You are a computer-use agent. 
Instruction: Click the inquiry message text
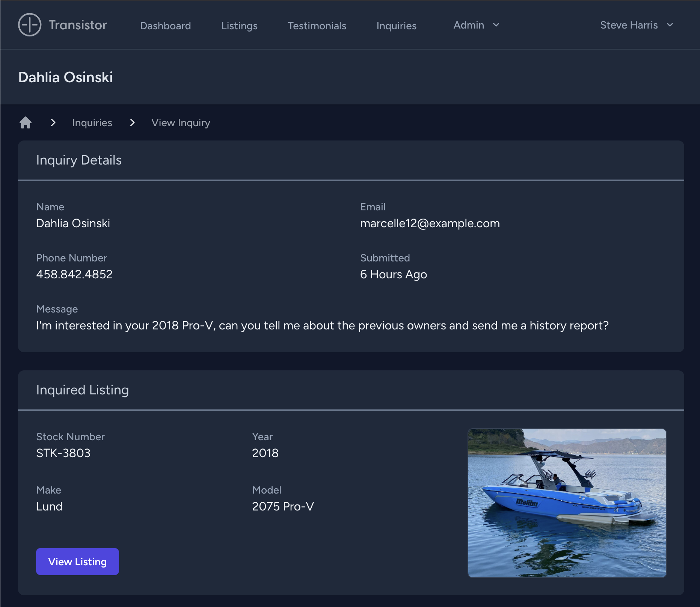(322, 325)
